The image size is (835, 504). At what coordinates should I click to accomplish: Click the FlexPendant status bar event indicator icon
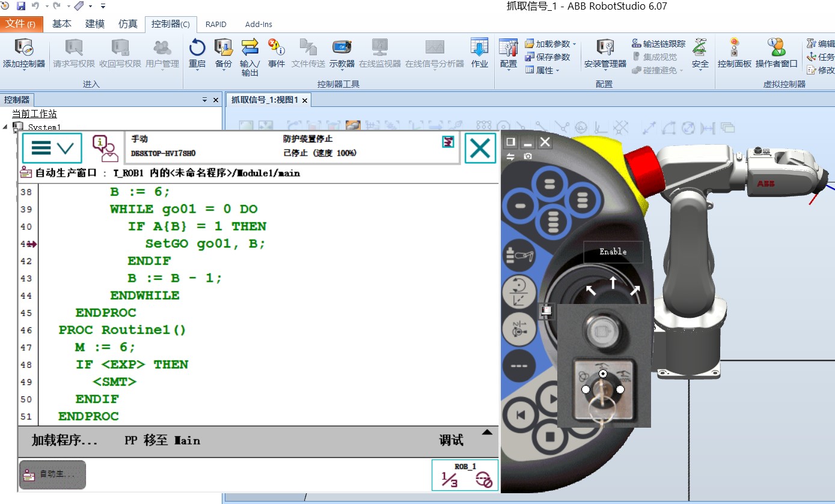(448, 142)
